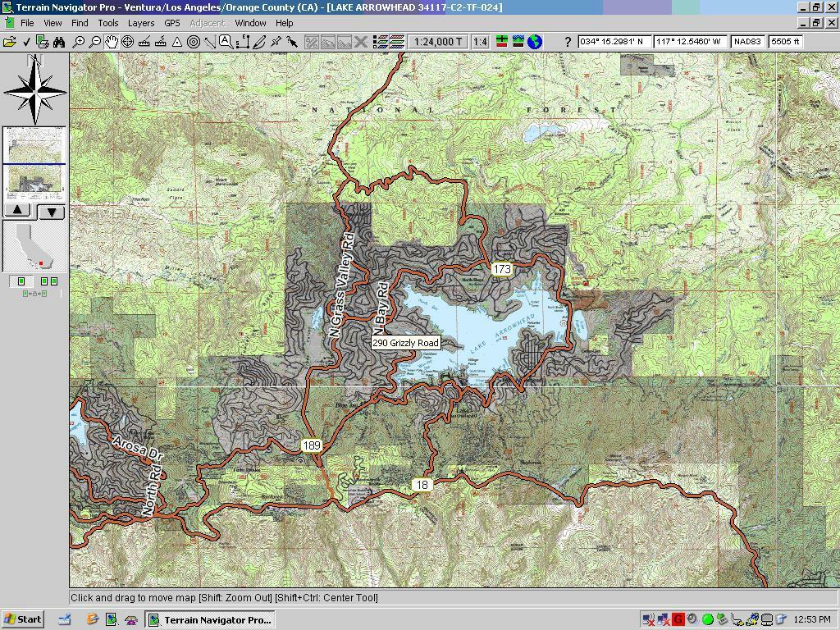Click the California state locator map
The height and width of the screenshot is (630, 840).
34,247
